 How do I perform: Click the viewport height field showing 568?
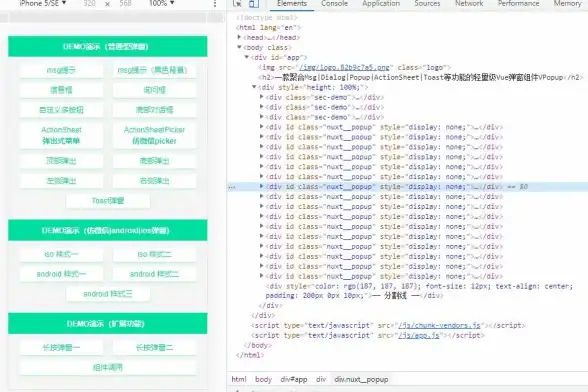[125, 3]
